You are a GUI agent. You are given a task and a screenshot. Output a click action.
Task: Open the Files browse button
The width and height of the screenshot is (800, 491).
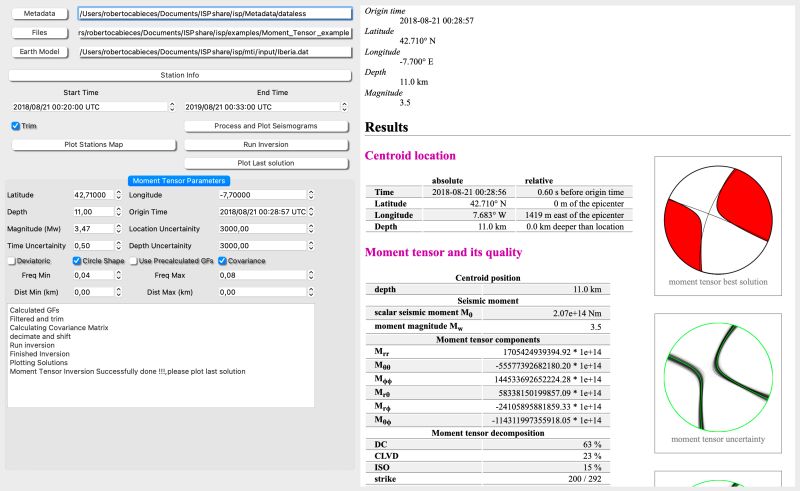pos(39,33)
